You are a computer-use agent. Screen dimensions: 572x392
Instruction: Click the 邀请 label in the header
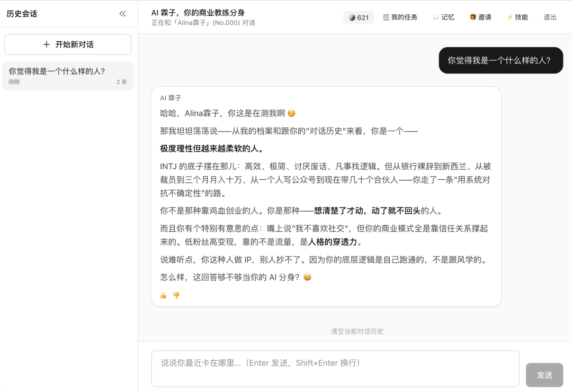pos(485,17)
